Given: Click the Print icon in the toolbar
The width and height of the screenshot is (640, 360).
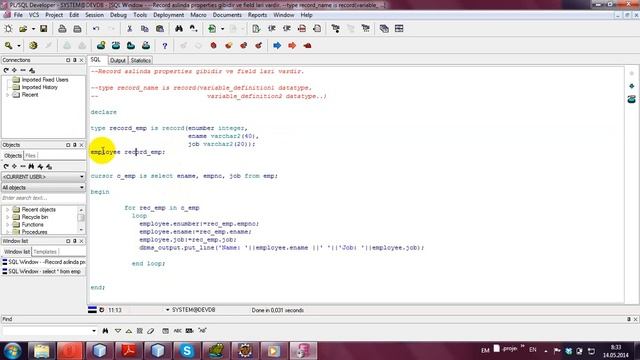Looking at the screenshot, I should 62,29.
